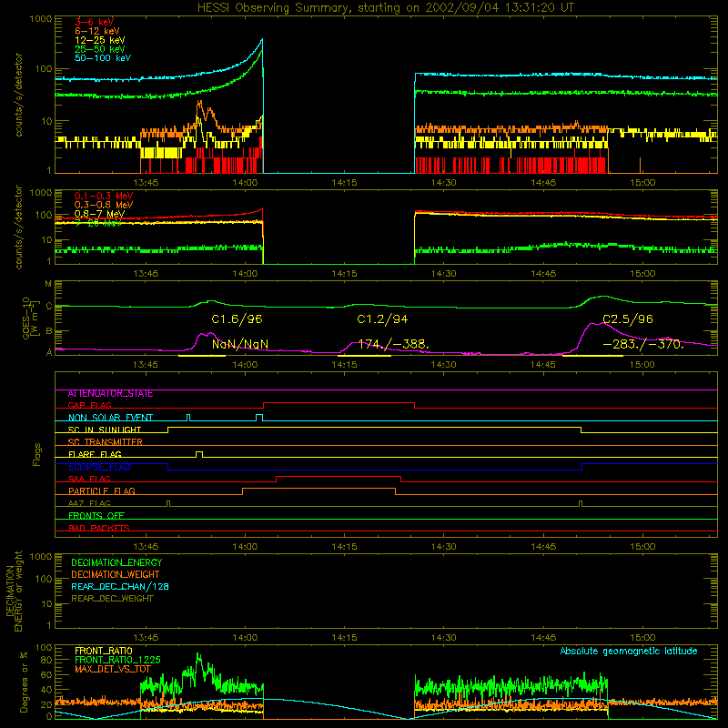Click the 14:45 tick label under the MeV count panel
The width and height of the screenshot is (728, 728).
point(542,274)
